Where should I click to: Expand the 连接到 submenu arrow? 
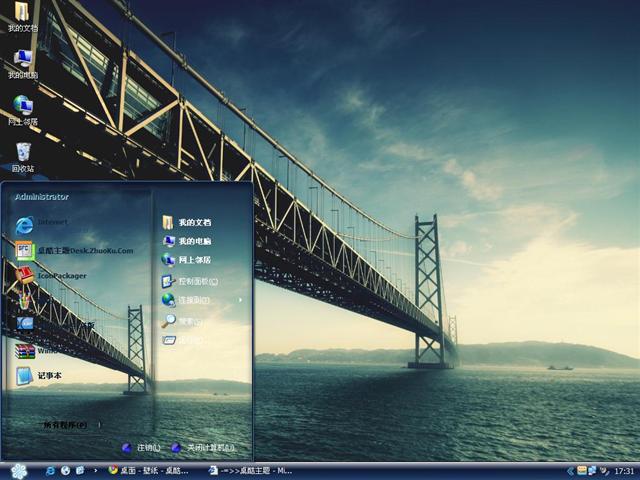tap(240, 300)
